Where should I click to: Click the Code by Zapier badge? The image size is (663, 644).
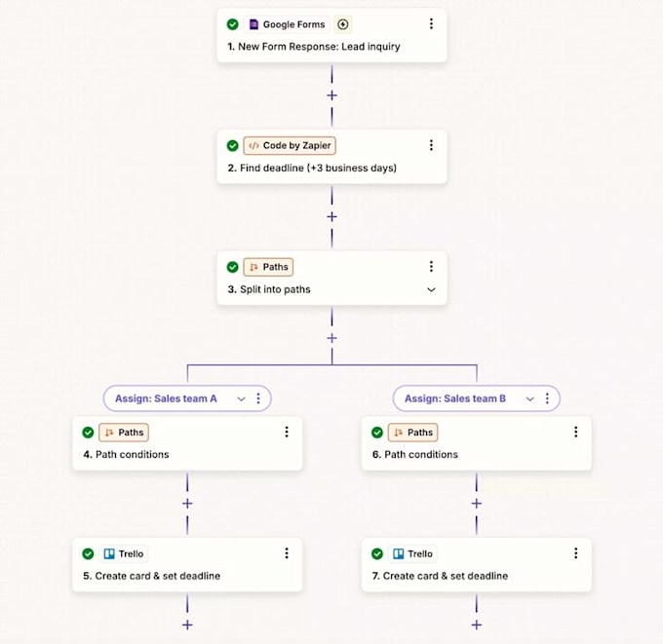click(290, 146)
